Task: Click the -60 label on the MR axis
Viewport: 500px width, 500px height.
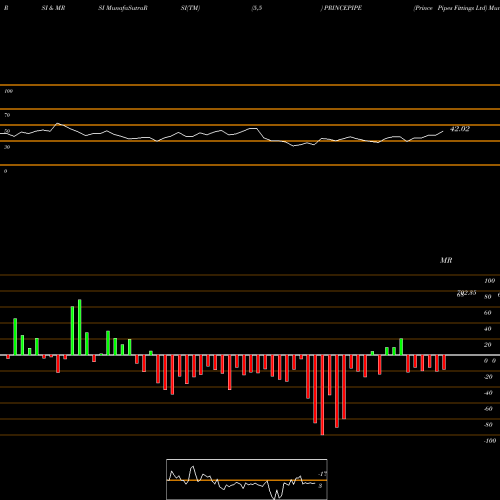Action: [488, 409]
